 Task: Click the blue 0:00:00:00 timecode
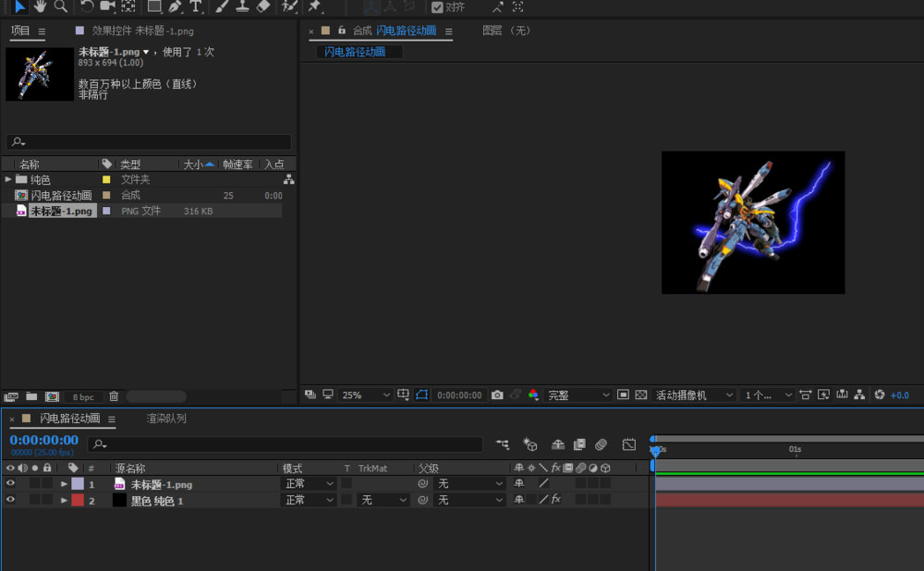43,441
